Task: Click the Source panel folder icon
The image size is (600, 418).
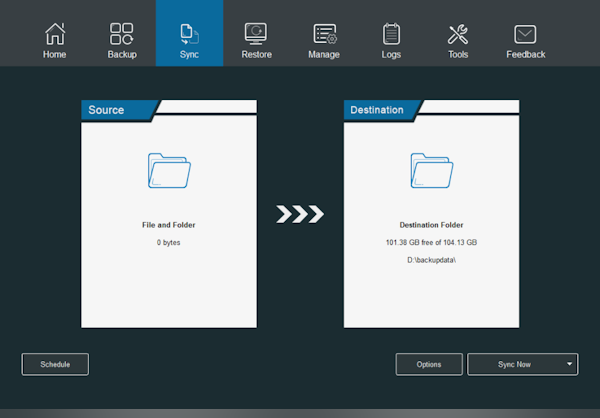Action: coord(167,171)
